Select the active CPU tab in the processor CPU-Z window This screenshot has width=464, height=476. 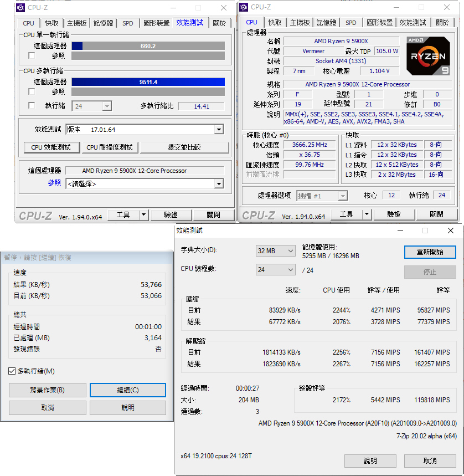pos(252,22)
